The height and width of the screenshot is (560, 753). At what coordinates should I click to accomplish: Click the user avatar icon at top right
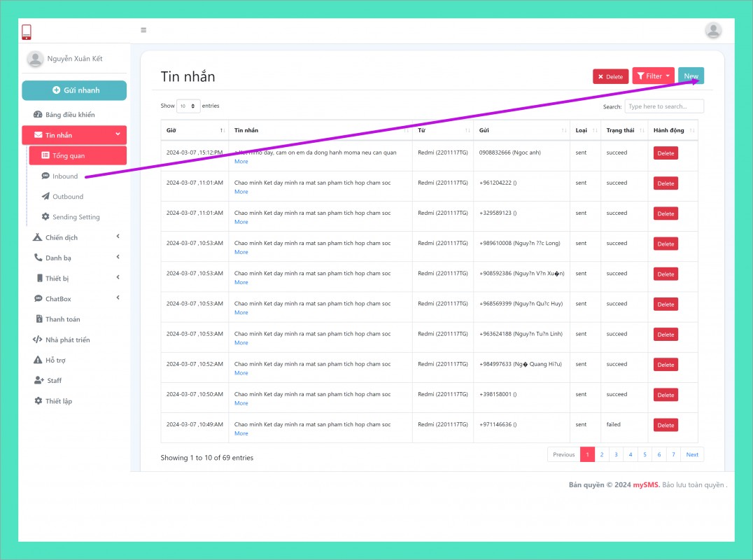click(713, 30)
